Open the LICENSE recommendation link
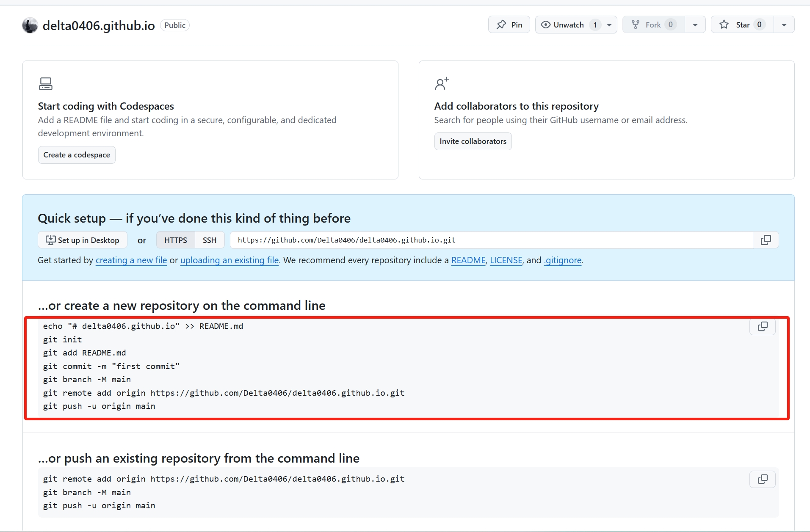 (506, 260)
